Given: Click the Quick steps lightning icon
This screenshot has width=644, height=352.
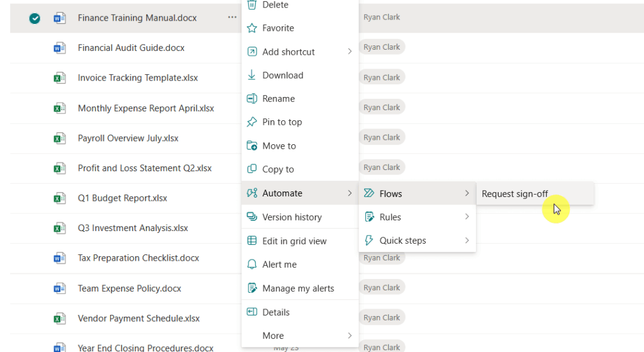Looking at the screenshot, I should pyautogui.click(x=369, y=240).
